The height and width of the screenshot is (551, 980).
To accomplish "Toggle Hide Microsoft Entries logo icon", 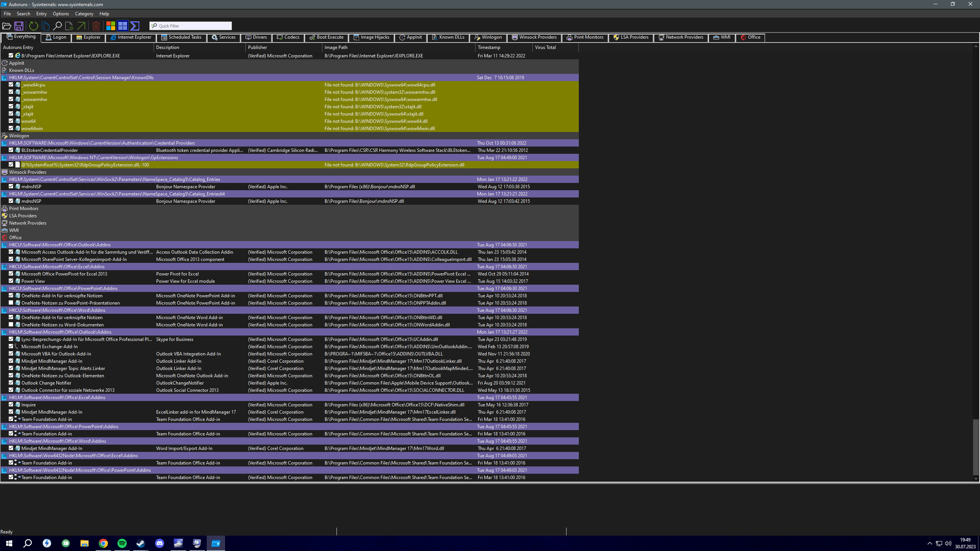I will [111, 26].
